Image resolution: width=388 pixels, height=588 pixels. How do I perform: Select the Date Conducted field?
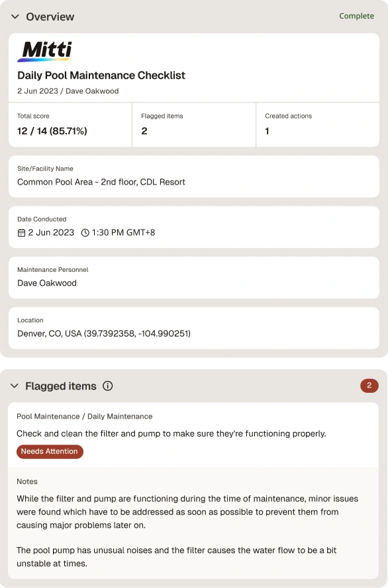(x=194, y=228)
